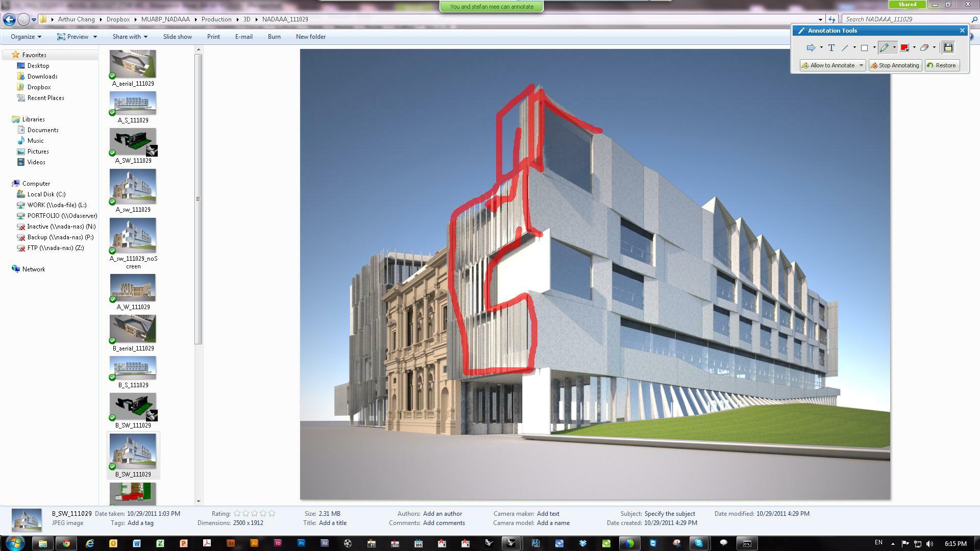This screenshot has height=551, width=980.
Task: Open the color swatch dropdown arrow
Action: (914, 47)
